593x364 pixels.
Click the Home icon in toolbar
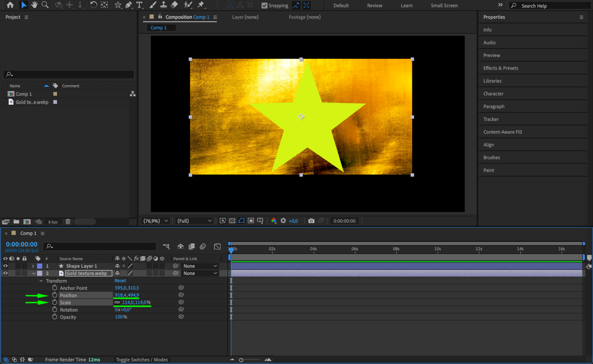click(x=10, y=5)
